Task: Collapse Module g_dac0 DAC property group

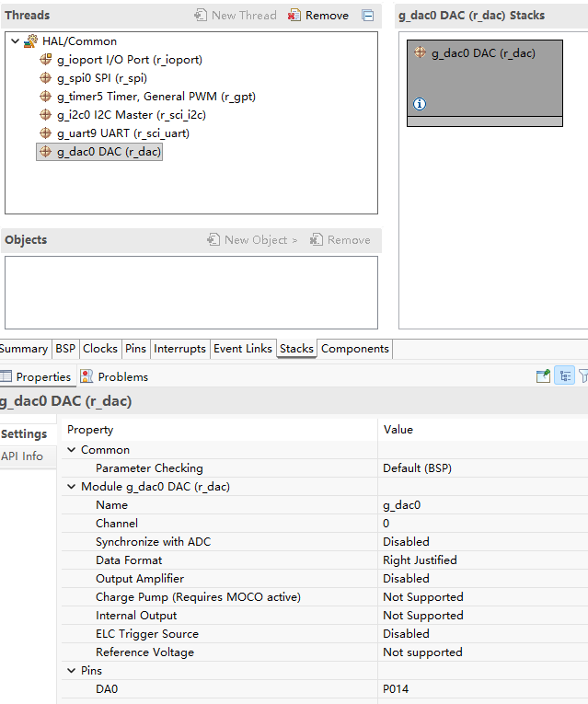Action: pyautogui.click(x=72, y=487)
